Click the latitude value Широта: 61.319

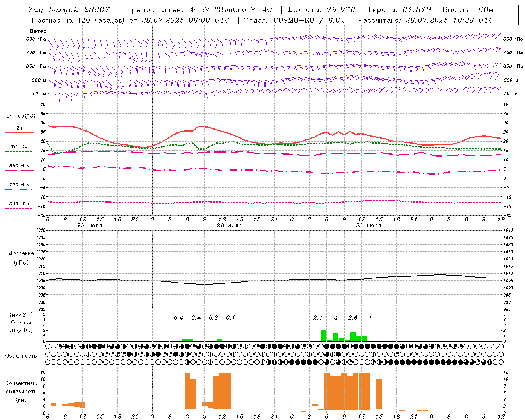tap(399, 10)
